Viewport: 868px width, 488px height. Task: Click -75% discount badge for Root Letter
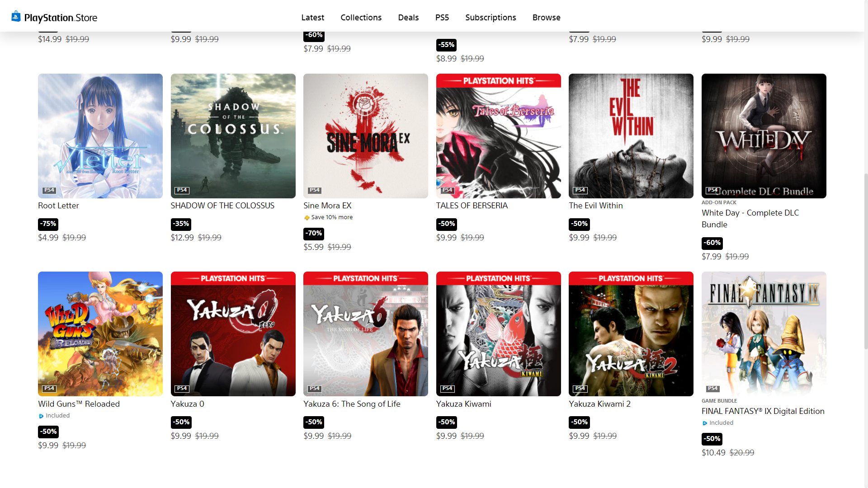click(x=48, y=224)
